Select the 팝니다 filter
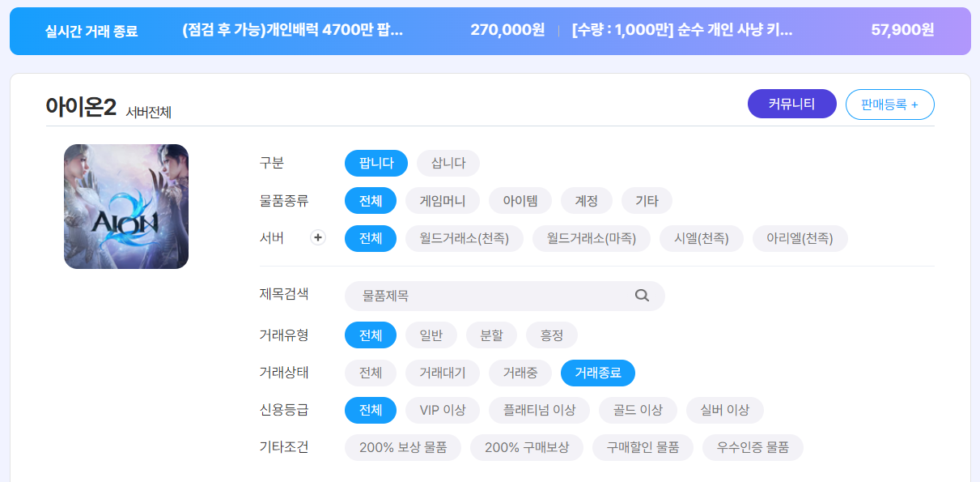 pos(376,163)
